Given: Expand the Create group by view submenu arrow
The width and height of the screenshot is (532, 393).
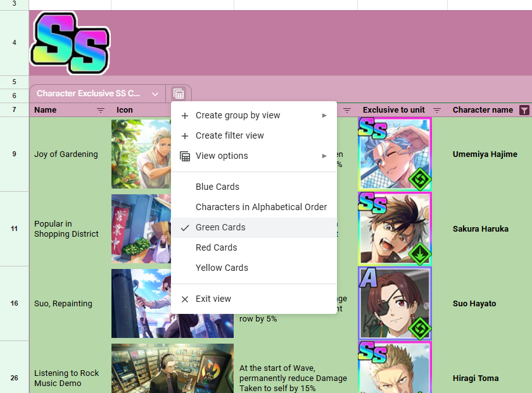Looking at the screenshot, I should point(324,116).
